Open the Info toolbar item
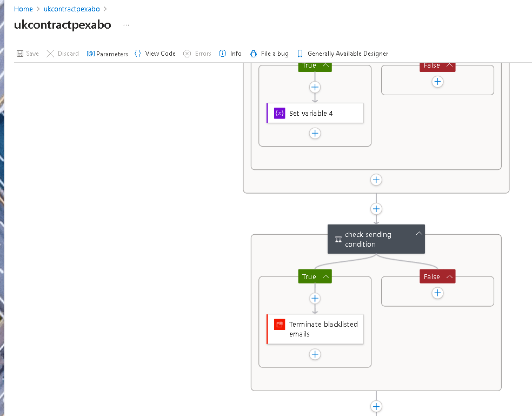 point(230,54)
